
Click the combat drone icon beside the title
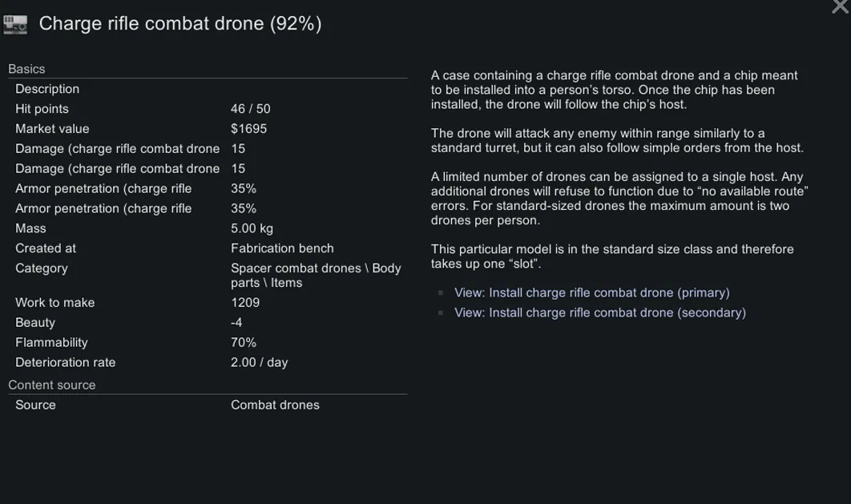tap(15, 25)
